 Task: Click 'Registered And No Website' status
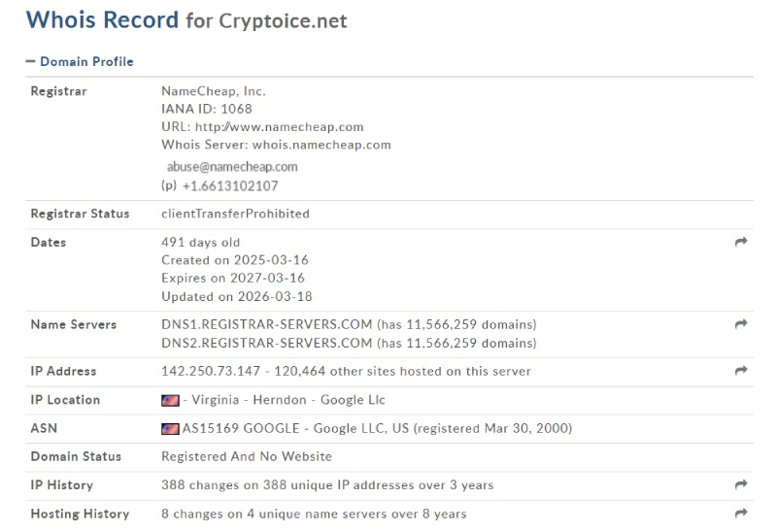click(247, 456)
